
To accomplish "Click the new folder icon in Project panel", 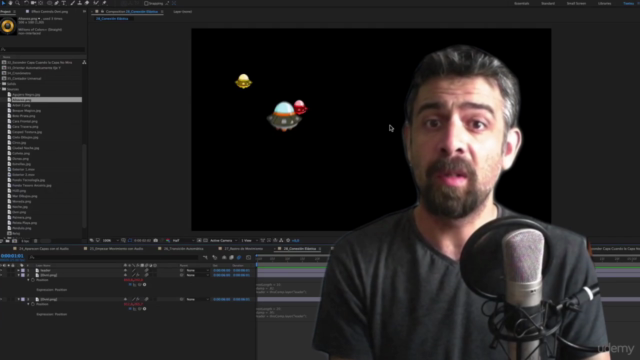I will [x=8, y=241].
